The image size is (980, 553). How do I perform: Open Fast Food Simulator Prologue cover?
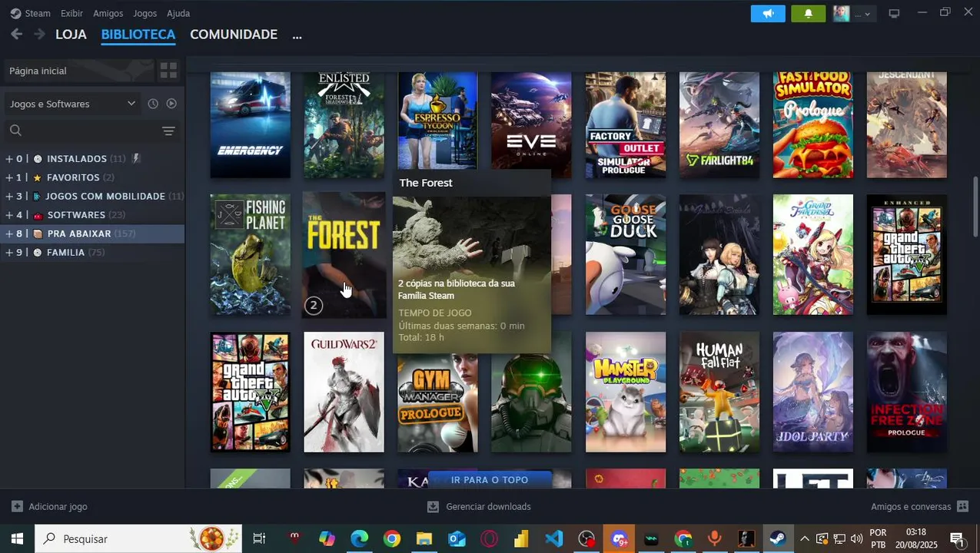point(813,125)
